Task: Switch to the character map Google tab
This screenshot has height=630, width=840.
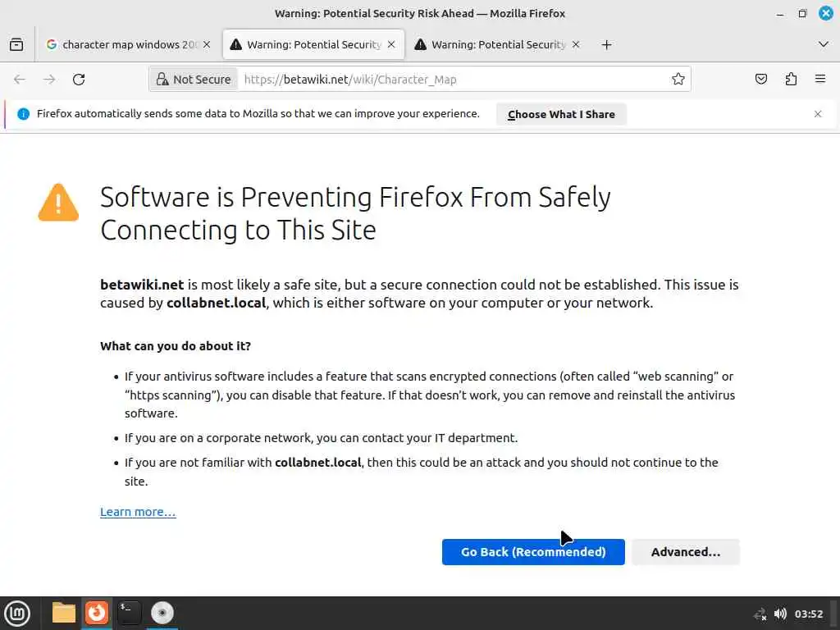Action: 121,44
